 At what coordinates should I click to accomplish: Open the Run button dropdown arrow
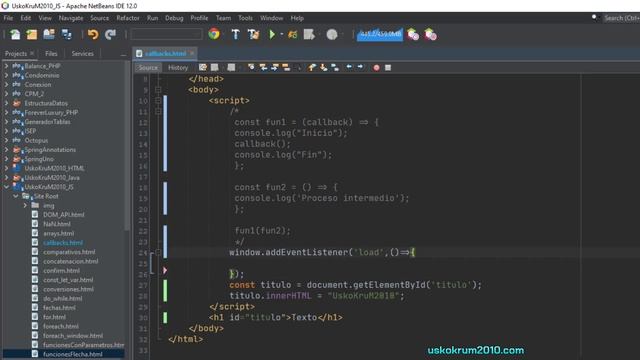282,35
